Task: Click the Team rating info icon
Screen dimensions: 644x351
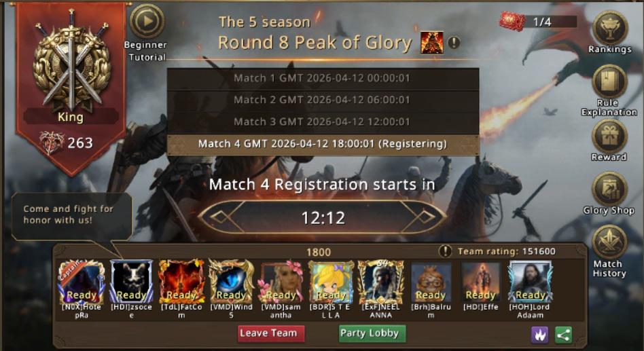Action: click(445, 251)
